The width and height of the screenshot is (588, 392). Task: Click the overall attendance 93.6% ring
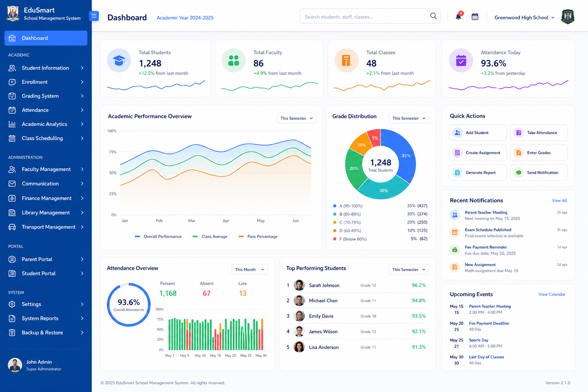(129, 305)
